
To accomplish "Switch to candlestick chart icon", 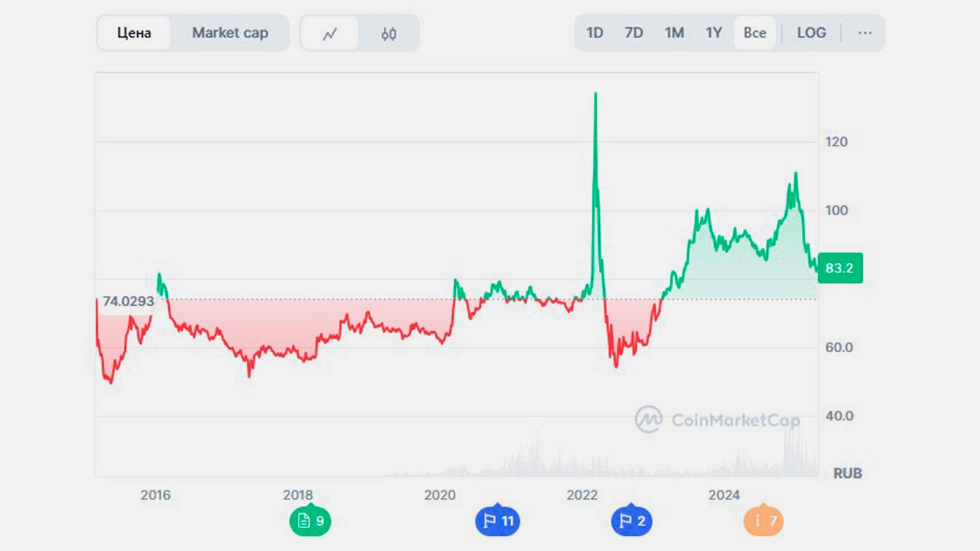I will (389, 33).
